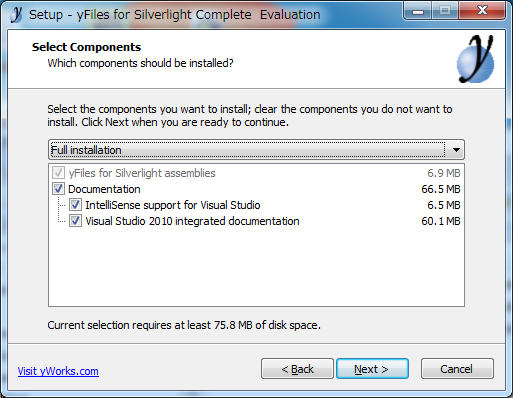Click the yFiles icon in title bar
Image resolution: width=513 pixels, height=398 pixels.
coord(16,15)
